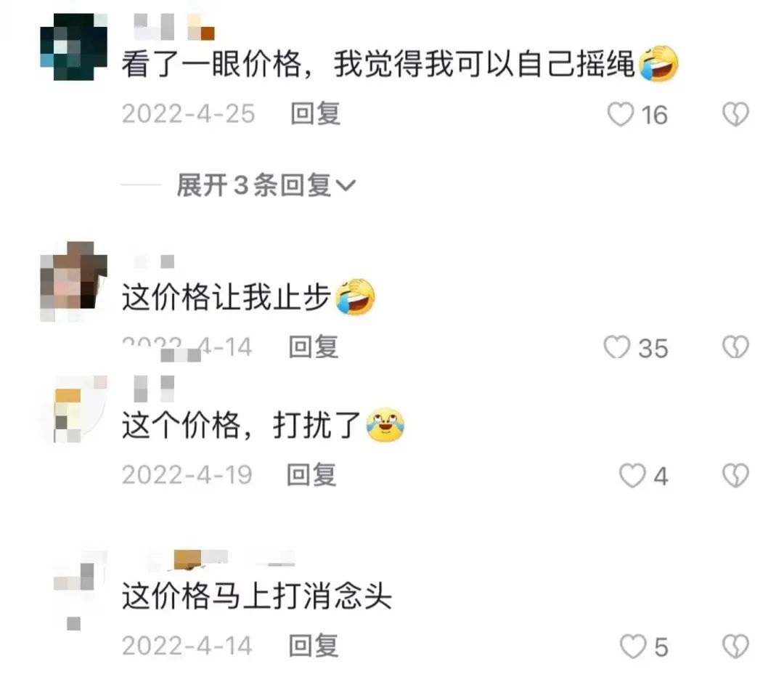
Task: Reply to comment 这价格让我止步
Action: [x=314, y=346]
